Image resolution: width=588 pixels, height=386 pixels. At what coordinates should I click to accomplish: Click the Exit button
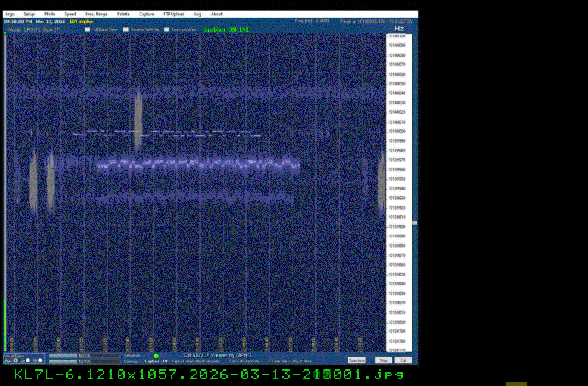click(404, 360)
